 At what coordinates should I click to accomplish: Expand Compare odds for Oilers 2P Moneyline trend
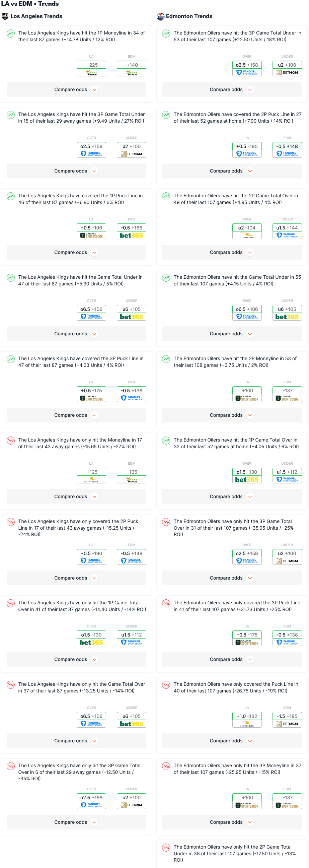click(250, 415)
